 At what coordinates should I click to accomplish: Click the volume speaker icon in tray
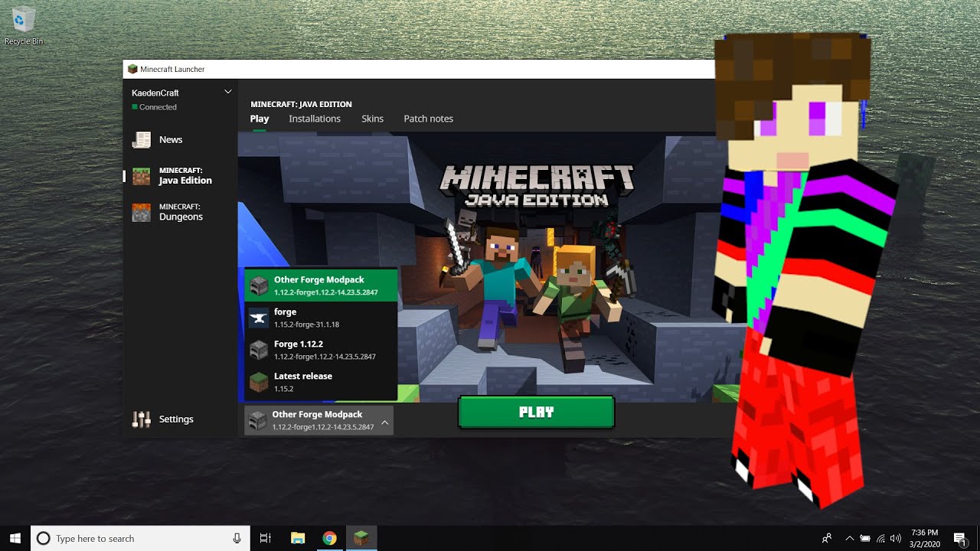tap(896, 538)
